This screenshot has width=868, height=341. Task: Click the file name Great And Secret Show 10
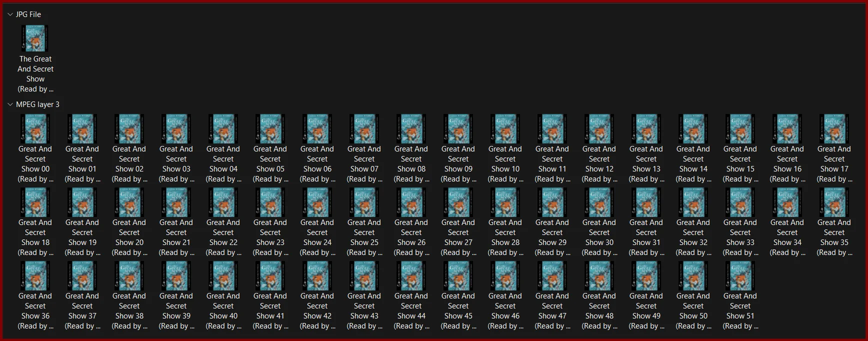[505, 164]
